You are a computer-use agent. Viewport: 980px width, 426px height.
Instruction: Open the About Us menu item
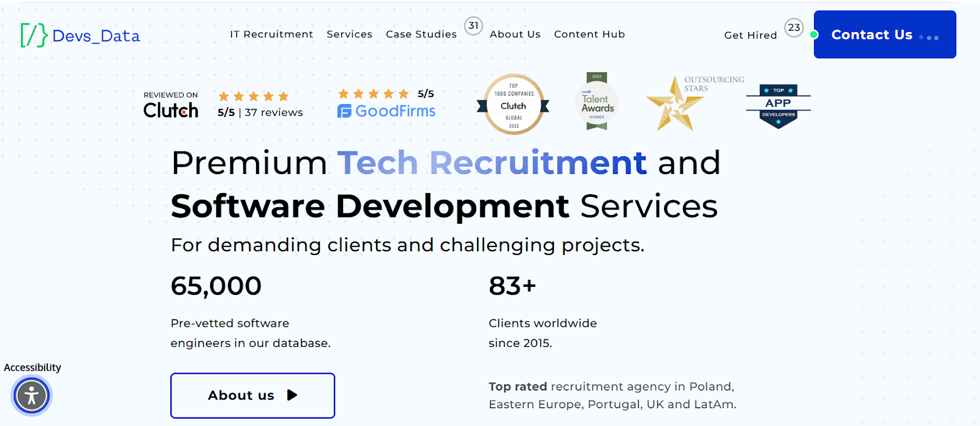click(x=515, y=34)
